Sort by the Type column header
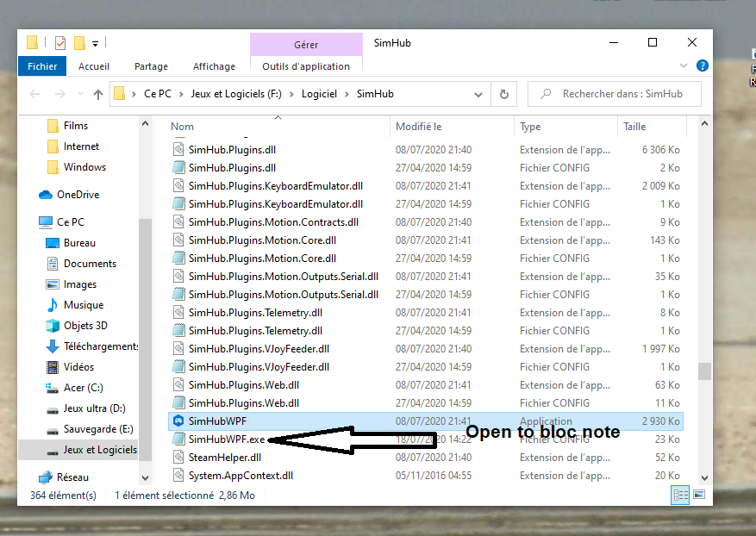 point(530,127)
